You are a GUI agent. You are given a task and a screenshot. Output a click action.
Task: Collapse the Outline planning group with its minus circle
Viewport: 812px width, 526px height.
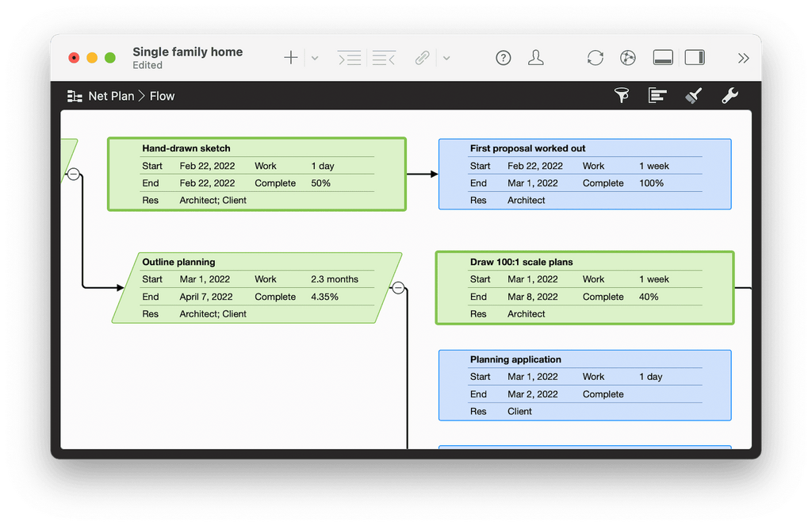tap(399, 288)
